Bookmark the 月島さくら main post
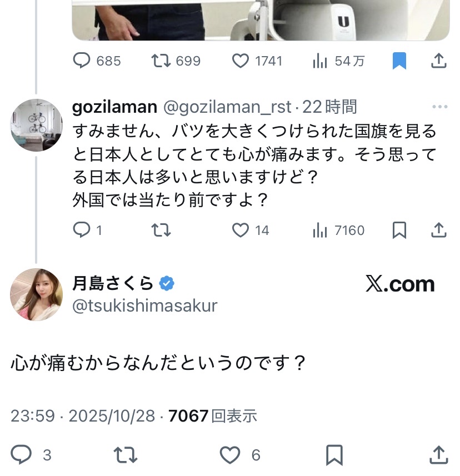This screenshot has width=460, height=476. [x=334, y=455]
